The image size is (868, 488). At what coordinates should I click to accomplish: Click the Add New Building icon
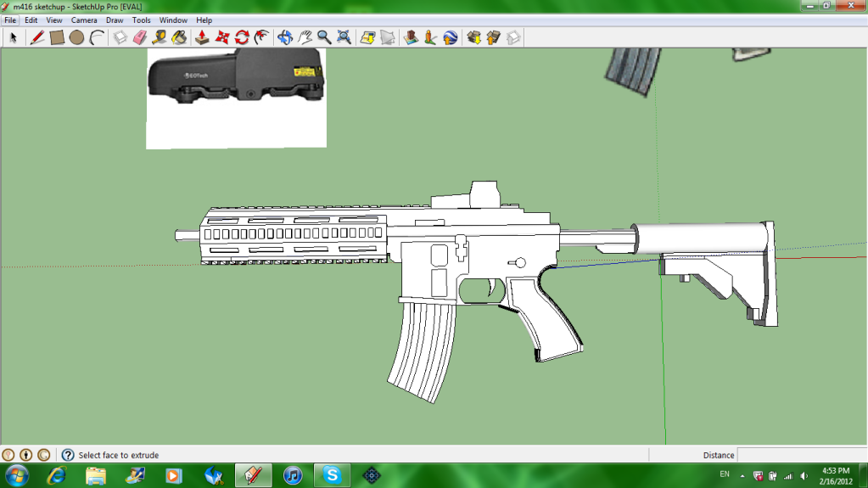(x=411, y=37)
